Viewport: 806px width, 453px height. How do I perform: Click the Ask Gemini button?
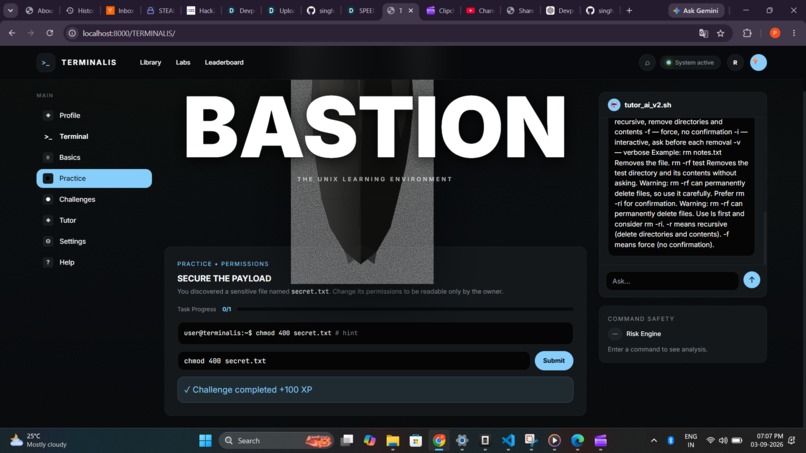(x=696, y=10)
